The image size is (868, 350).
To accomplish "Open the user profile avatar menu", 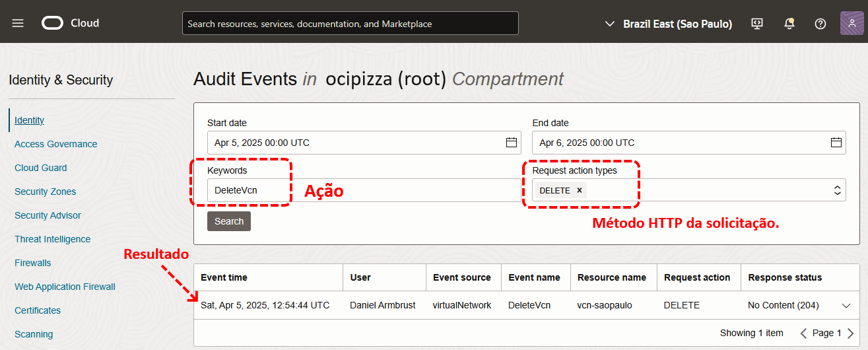I will click(x=852, y=23).
